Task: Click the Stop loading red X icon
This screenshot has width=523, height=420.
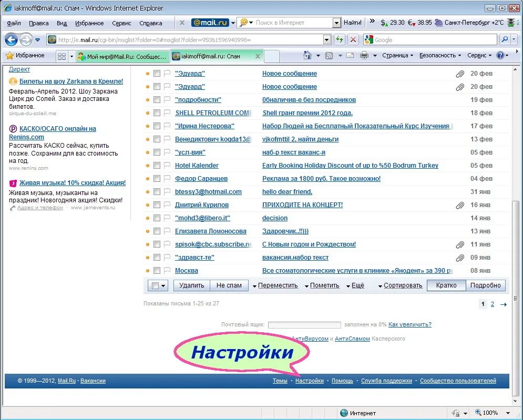Action: pos(353,40)
